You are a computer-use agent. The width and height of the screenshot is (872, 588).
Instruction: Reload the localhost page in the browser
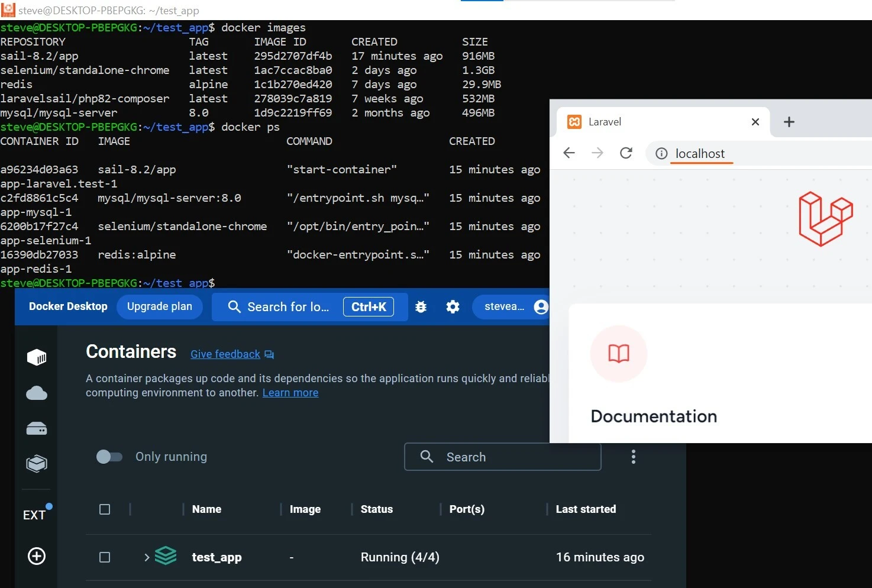[626, 153]
